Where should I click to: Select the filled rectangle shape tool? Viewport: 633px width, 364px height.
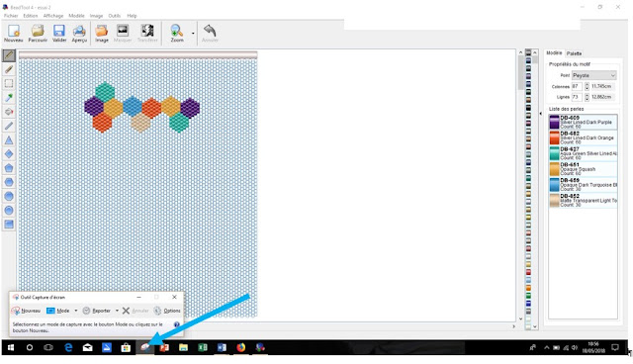9,225
